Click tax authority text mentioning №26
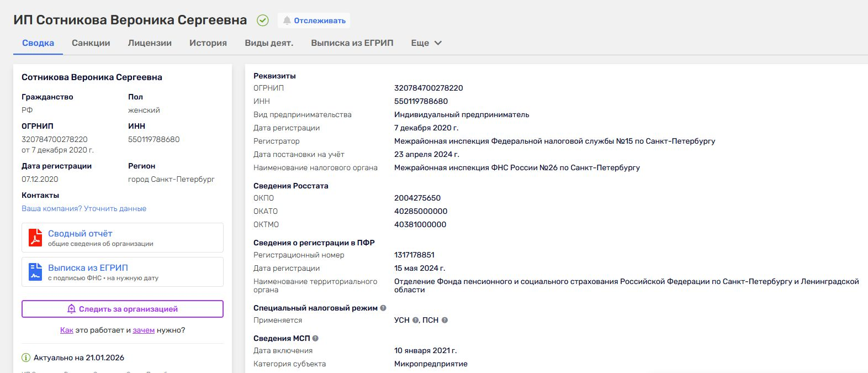The height and width of the screenshot is (373, 868). click(517, 167)
